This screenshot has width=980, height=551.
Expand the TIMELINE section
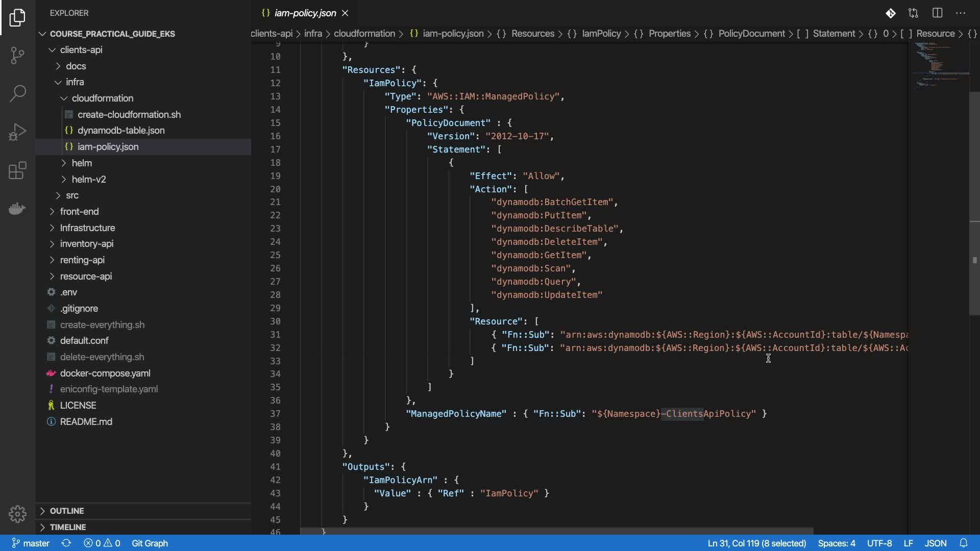[68, 527]
